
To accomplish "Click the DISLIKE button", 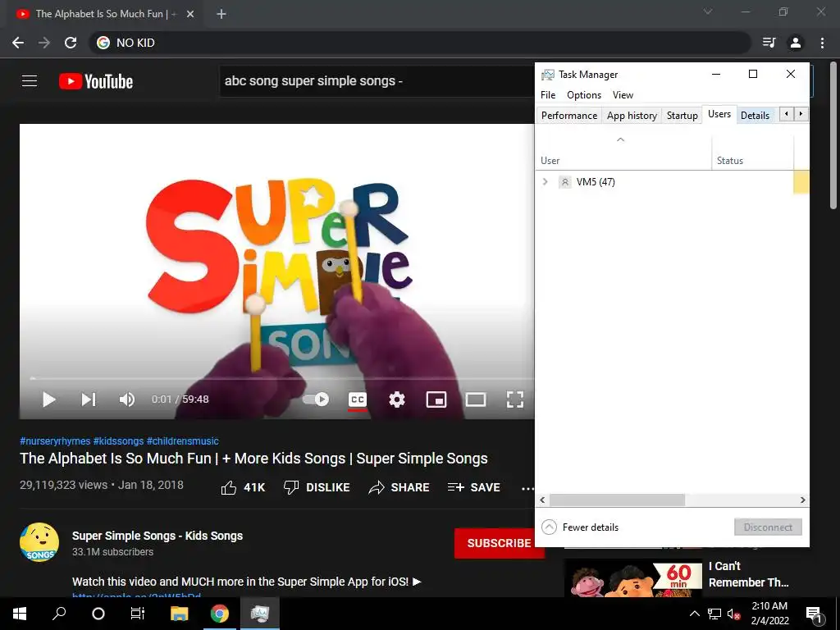I will tap(317, 487).
